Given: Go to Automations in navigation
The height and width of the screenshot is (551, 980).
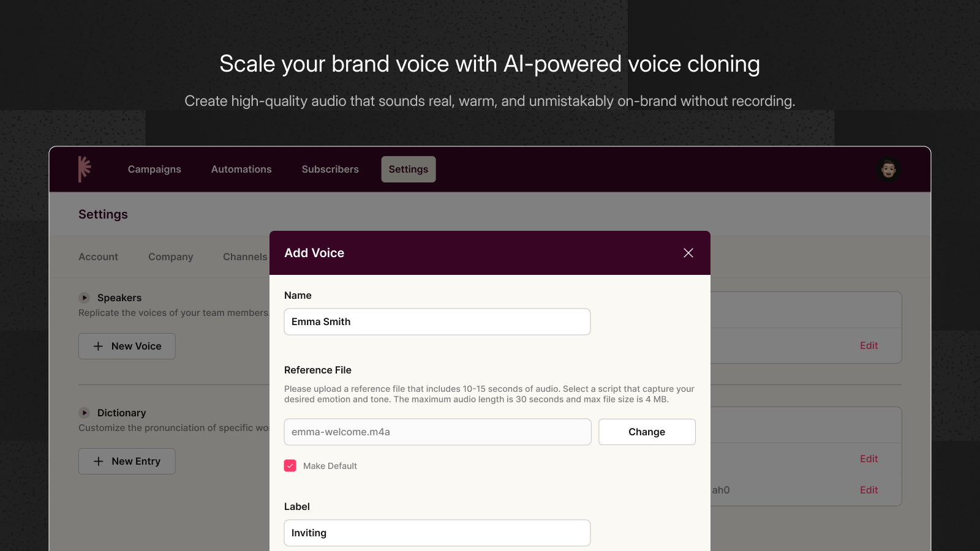Looking at the screenshot, I should click(241, 169).
